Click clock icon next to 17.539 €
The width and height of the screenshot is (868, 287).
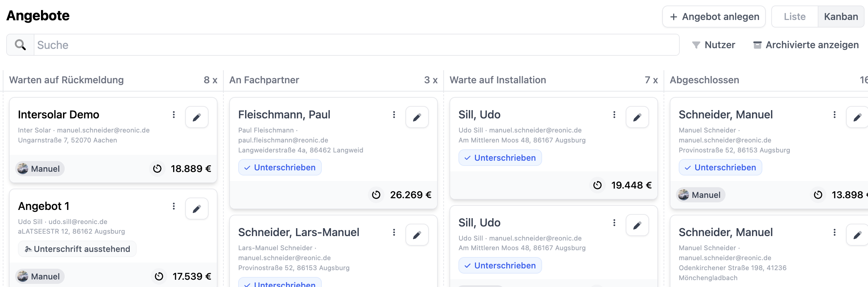(x=159, y=276)
